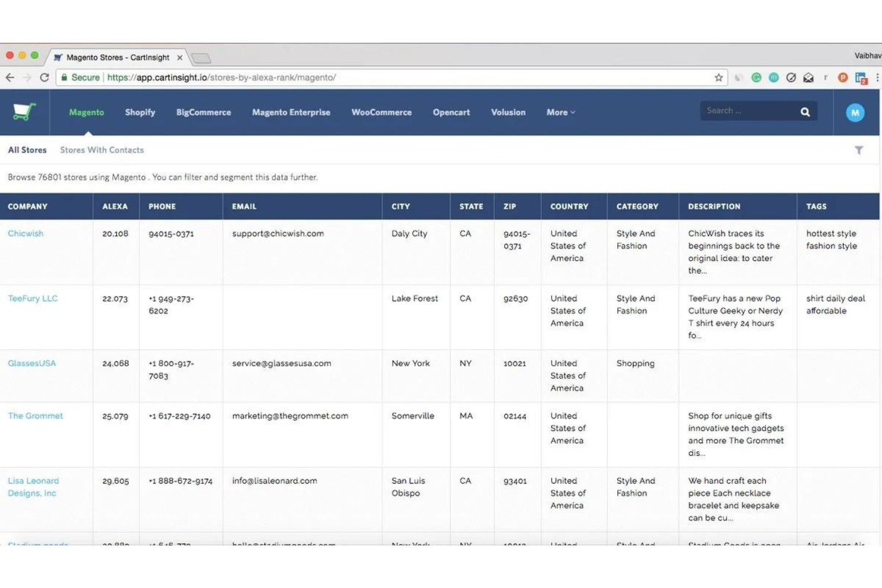Click the browser back arrow button
Viewport: 882px width, 588px height.
point(11,77)
